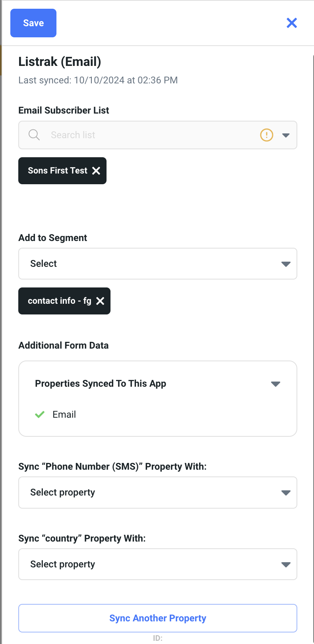Close the Listrak settings panel
This screenshot has width=314, height=644.
[x=292, y=23]
